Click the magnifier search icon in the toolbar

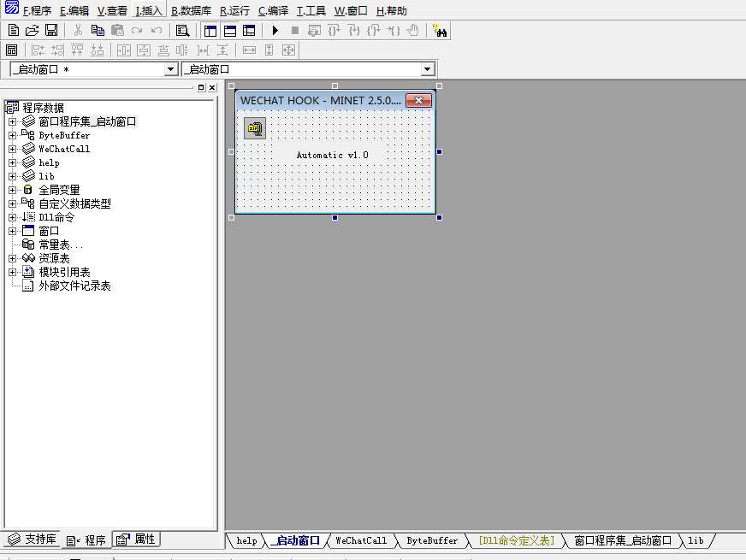(x=182, y=31)
